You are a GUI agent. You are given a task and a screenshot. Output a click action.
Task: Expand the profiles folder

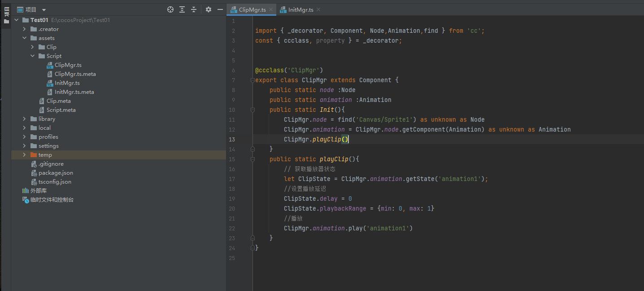(x=25, y=137)
